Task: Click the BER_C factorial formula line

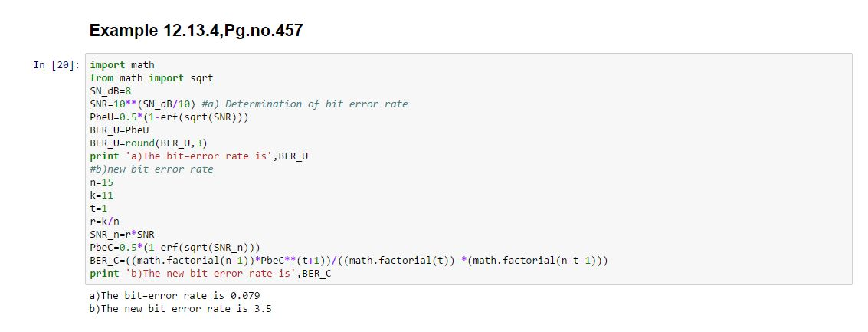Action: [x=349, y=261]
